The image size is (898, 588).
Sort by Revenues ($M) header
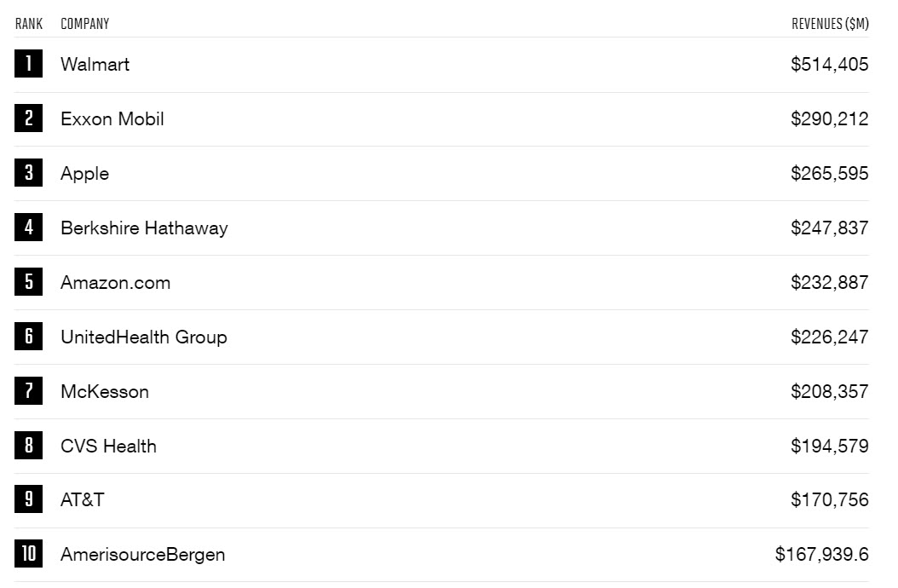pos(830,24)
